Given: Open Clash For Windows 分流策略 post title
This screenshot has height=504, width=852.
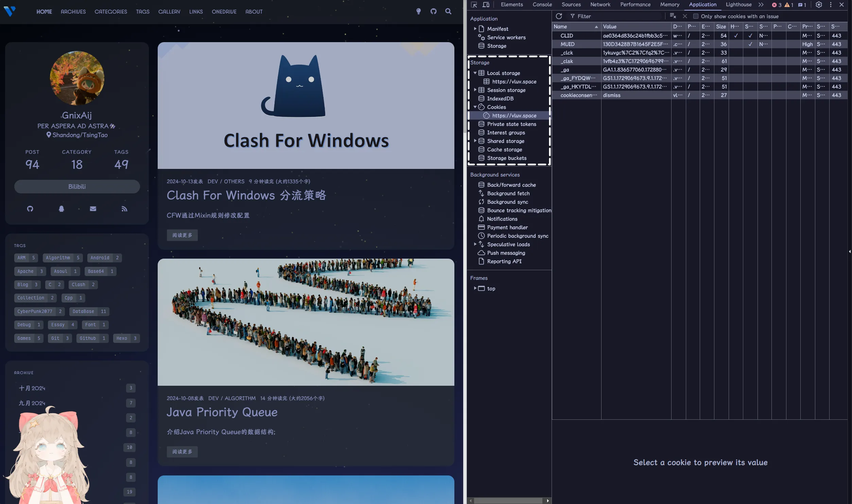Looking at the screenshot, I should (x=246, y=195).
